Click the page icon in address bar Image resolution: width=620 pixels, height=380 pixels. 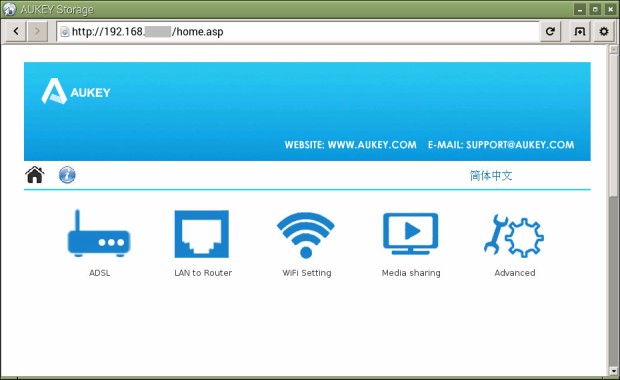coord(65,32)
